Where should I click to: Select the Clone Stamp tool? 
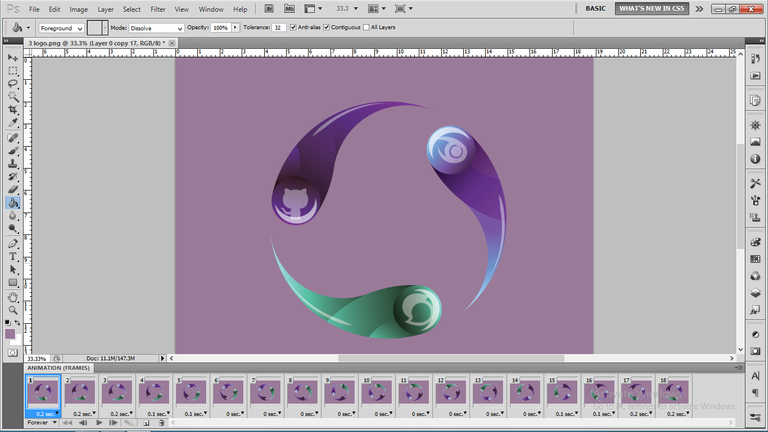tap(13, 164)
